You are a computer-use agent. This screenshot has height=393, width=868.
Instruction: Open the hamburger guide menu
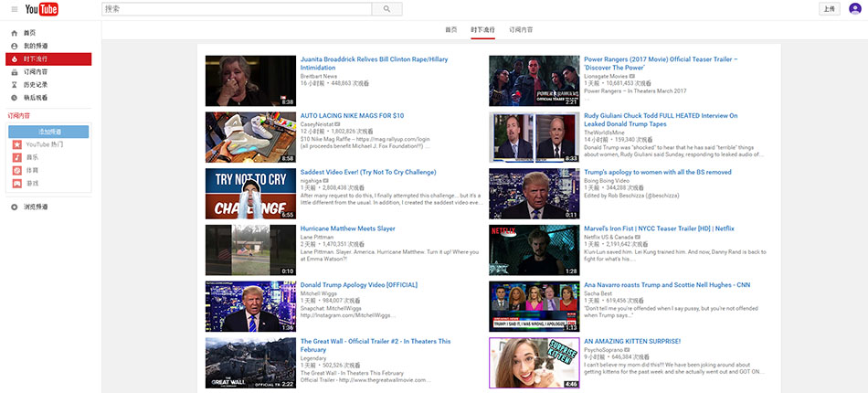[x=15, y=9]
